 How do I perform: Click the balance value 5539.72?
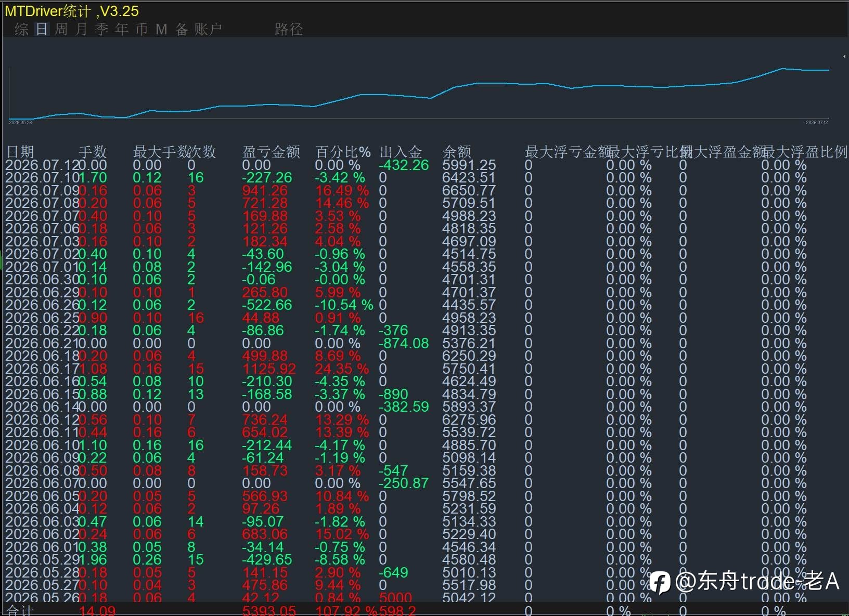click(469, 432)
